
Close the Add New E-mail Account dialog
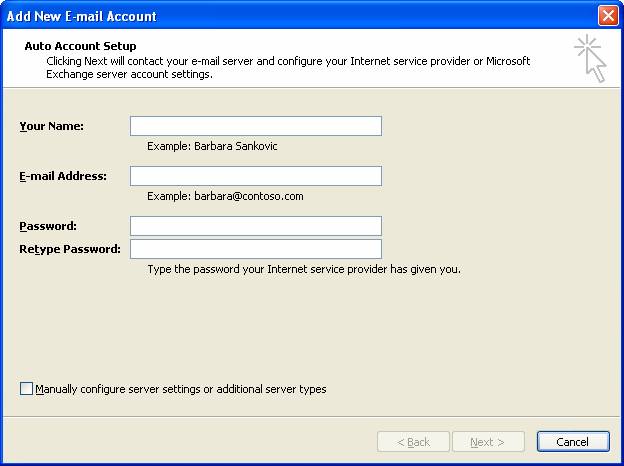(x=606, y=16)
